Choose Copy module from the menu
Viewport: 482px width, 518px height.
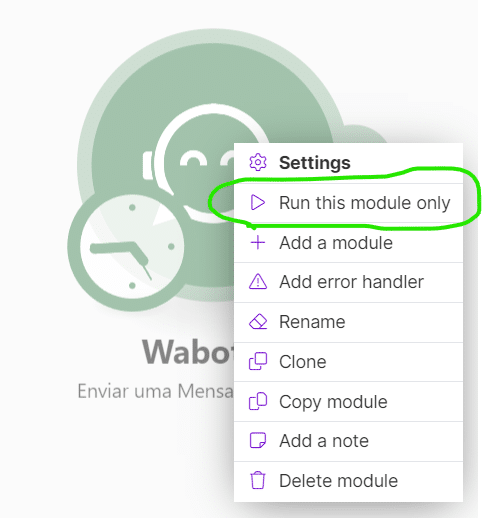[348, 402]
